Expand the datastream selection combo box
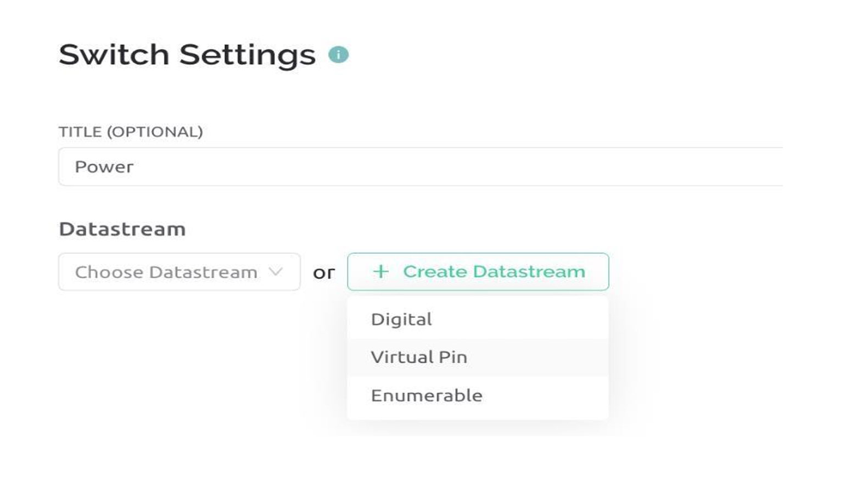The width and height of the screenshot is (868, 492). [178, 272]
